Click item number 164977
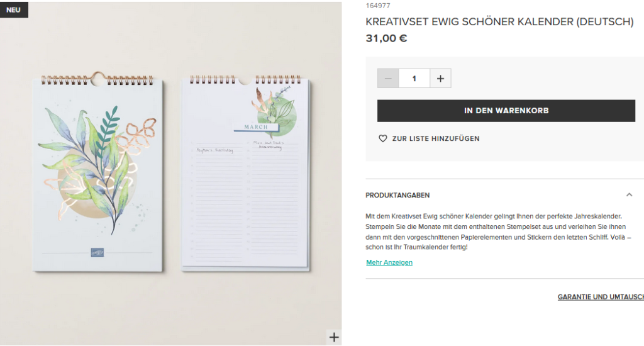This screenshot has height=346, width=644. point(378,6)
